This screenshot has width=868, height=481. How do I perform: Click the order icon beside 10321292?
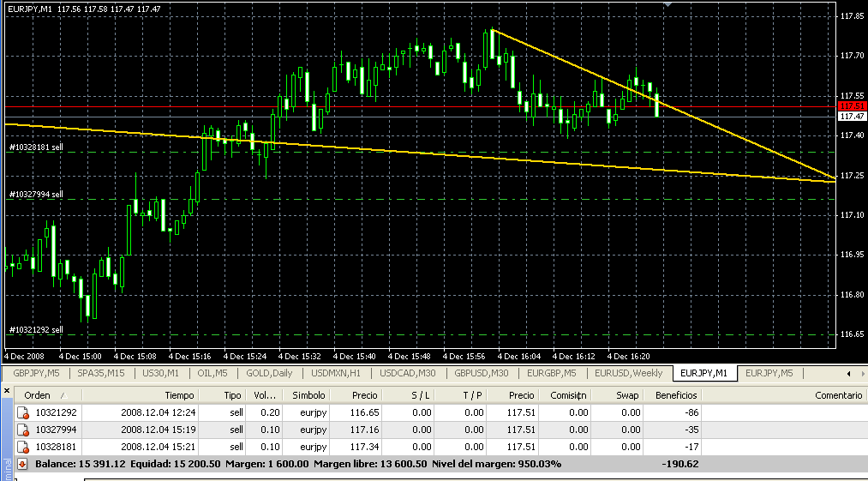[22, 413]
